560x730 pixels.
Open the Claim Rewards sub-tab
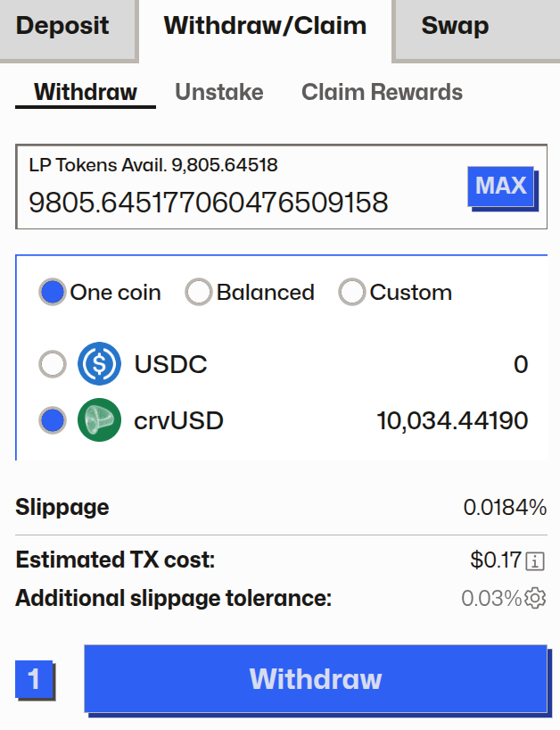click(x=382, y=92)
